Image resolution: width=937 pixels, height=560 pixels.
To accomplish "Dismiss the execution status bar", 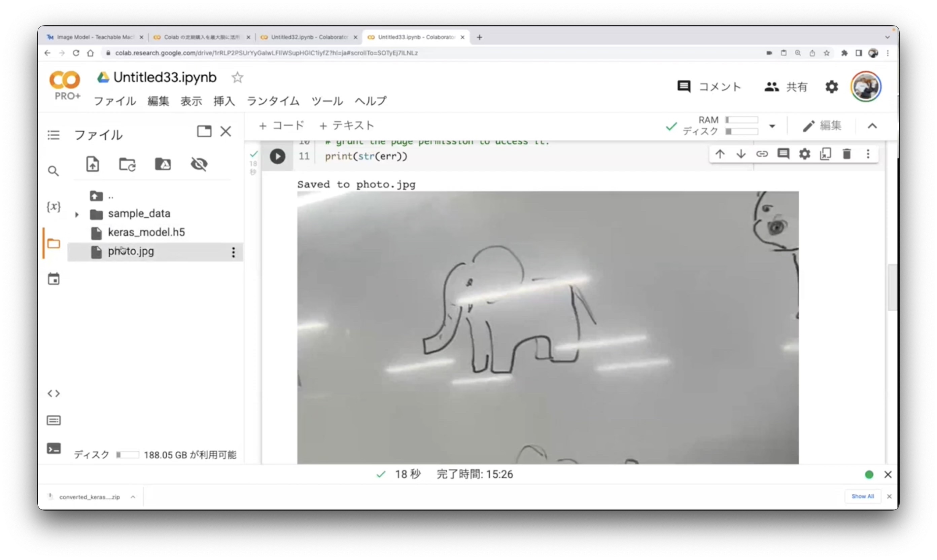I will [888, 475].
